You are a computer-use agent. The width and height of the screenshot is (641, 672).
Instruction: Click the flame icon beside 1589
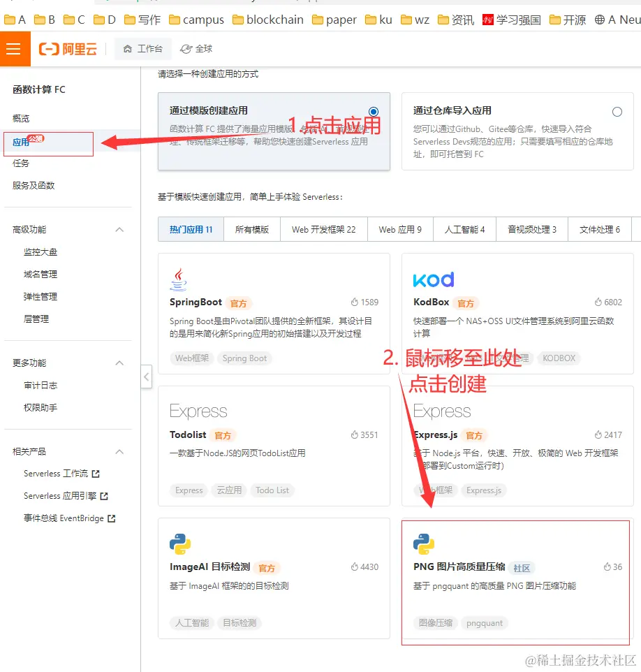click(x=354, y=302)
